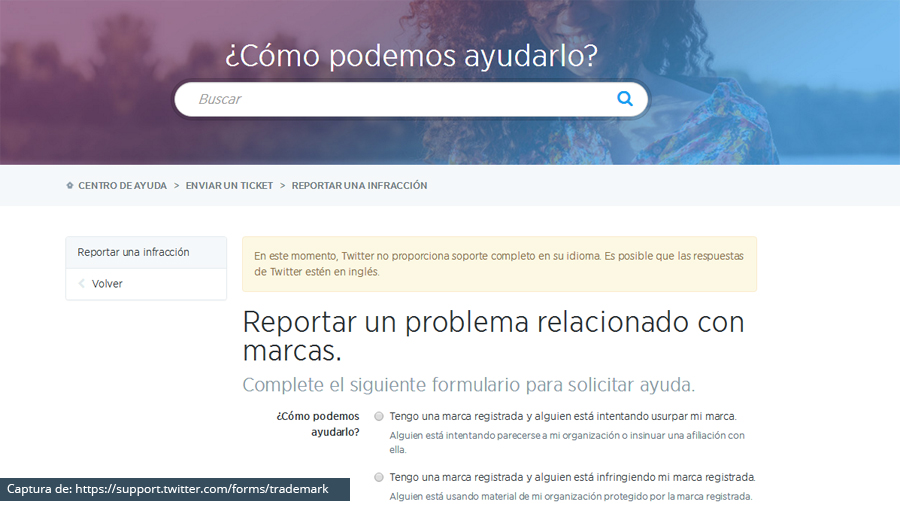Go to ENVIAR UN TICKET breadcrumb
The height and width of the screenshot is (514, 900).
pyautogui.click(x=229, y=185)
